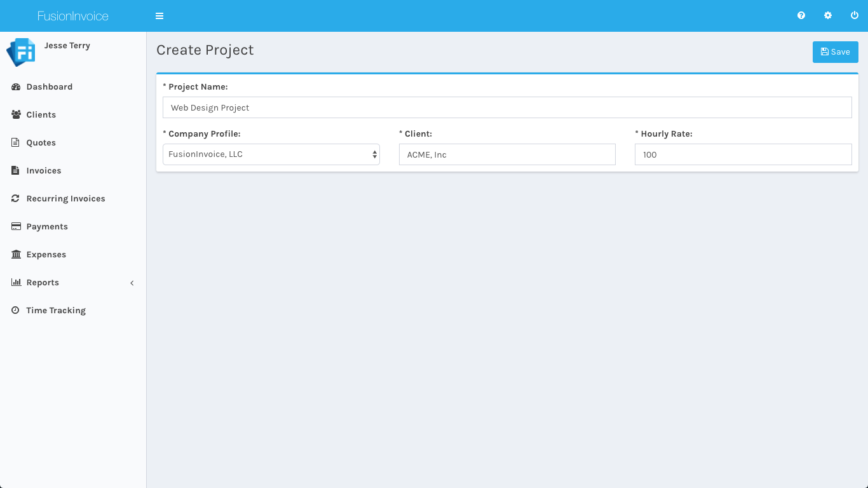868x488 pixels.
Task: Go to Invoices in sidebar
Action: click(x=44, y=171)
